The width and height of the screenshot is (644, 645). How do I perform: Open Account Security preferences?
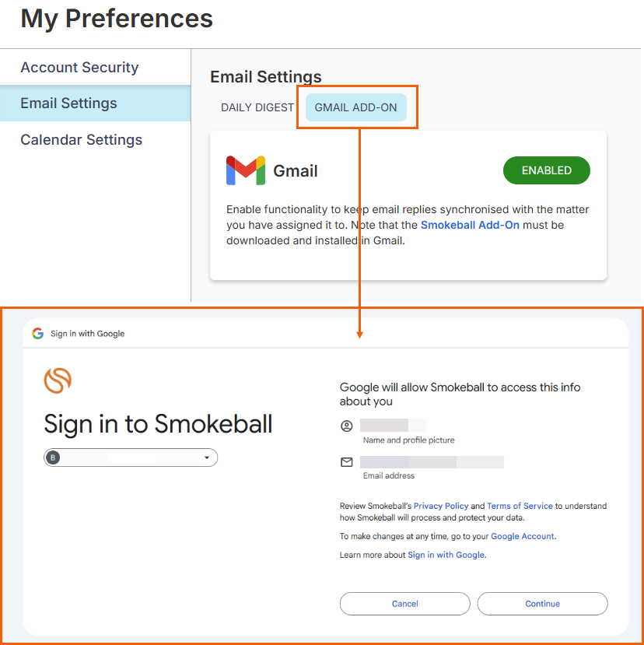(79, 68)
